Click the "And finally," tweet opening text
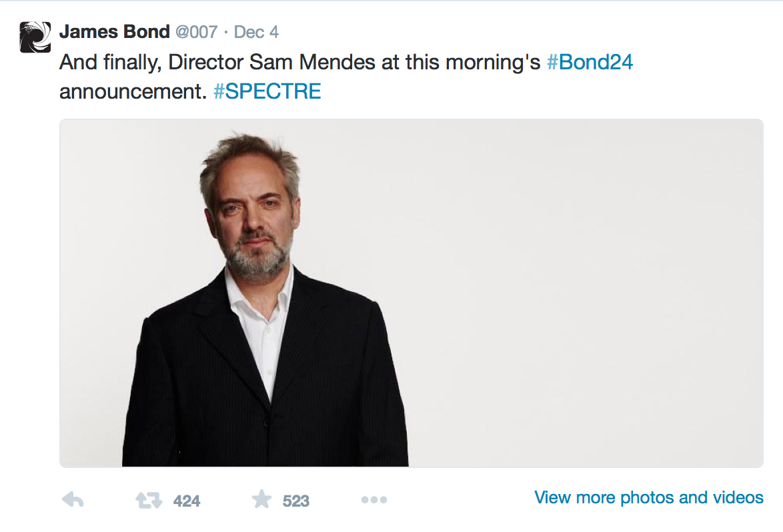 tap(109, 62)
